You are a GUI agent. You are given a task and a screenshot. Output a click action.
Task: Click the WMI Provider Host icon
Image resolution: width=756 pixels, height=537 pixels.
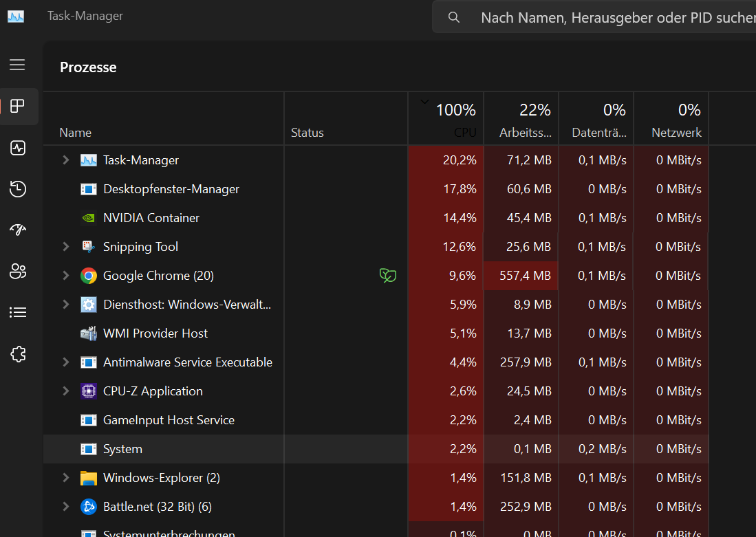(89, 333)
